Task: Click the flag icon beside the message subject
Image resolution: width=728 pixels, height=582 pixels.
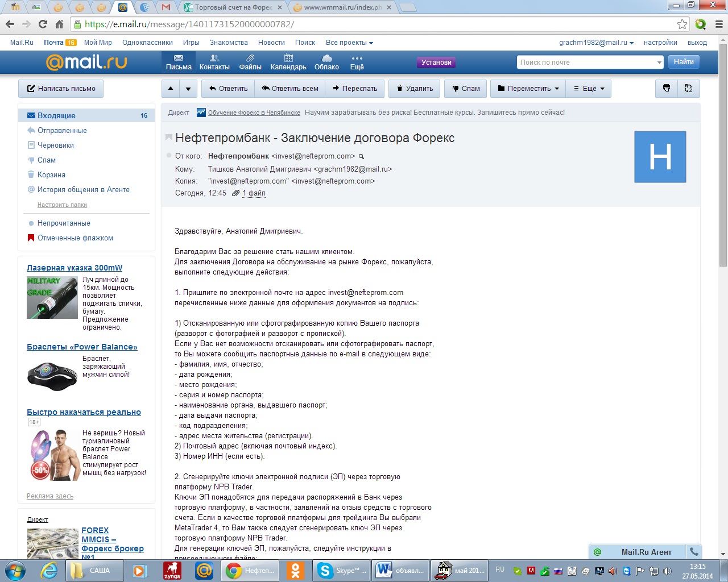Action: click(x=168, y=138)
